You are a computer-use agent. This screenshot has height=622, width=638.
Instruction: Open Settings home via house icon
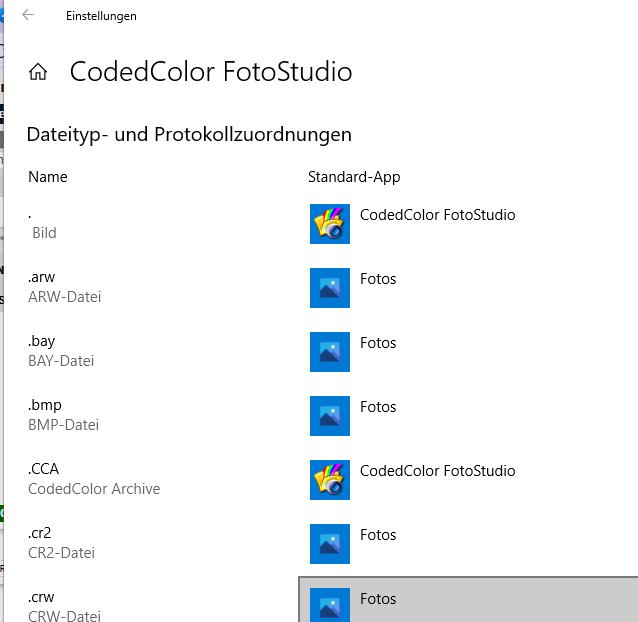click(x=38, y=72)
